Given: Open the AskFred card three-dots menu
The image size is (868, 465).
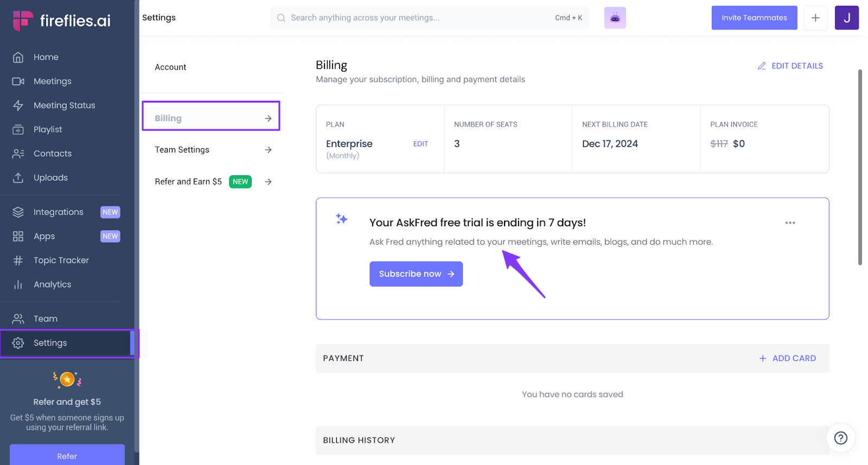Looking at the screenshot, I should tap(790, 223).
